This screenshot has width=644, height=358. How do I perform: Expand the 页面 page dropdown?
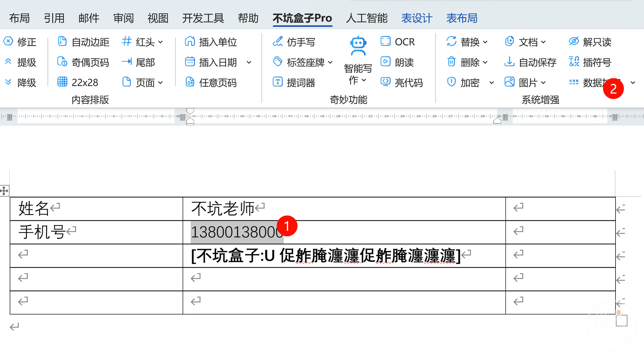(x=160, y=83)
